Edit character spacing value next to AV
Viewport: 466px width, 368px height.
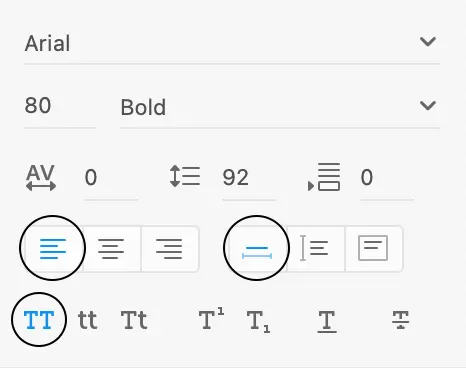pyautogui.click(x=111, y=178)
